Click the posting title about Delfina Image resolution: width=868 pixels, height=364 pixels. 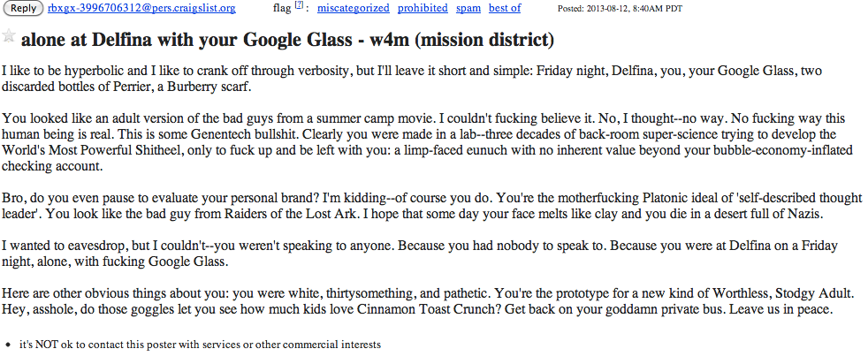[x=287, y=40]
